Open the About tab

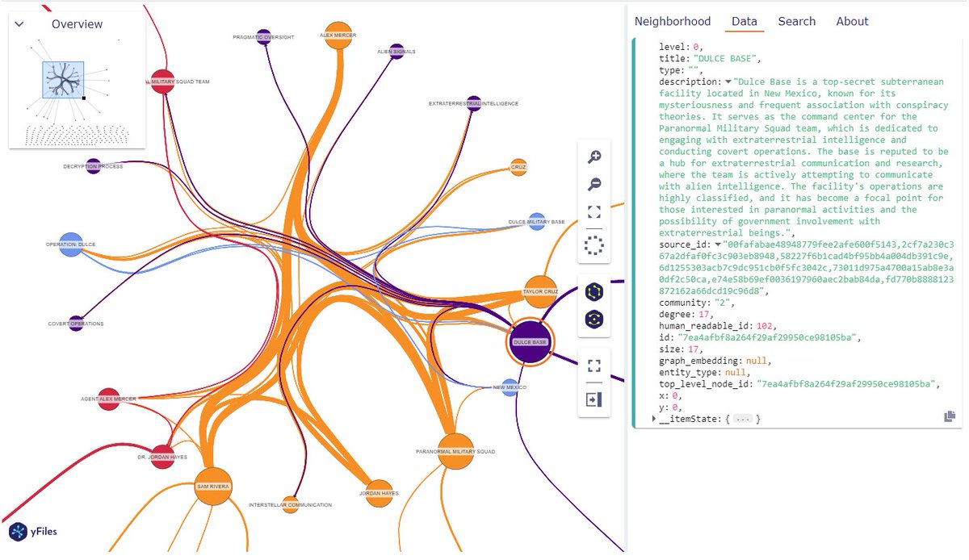coord(852,22)
